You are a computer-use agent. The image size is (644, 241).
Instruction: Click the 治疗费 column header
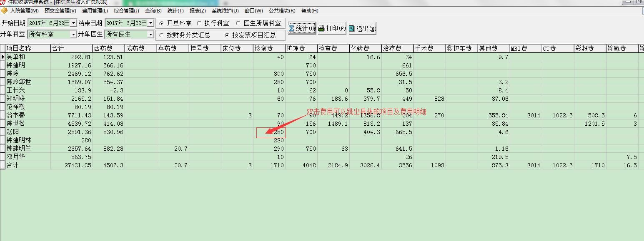tap(398, 49)
